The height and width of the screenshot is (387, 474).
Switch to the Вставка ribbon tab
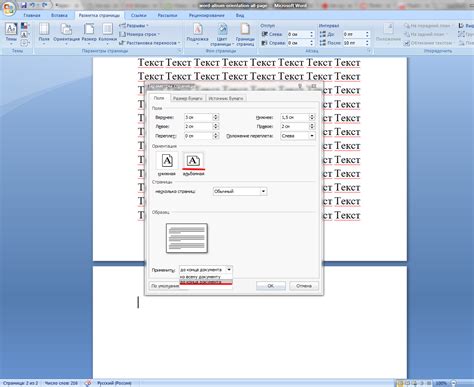click(59, 15)
